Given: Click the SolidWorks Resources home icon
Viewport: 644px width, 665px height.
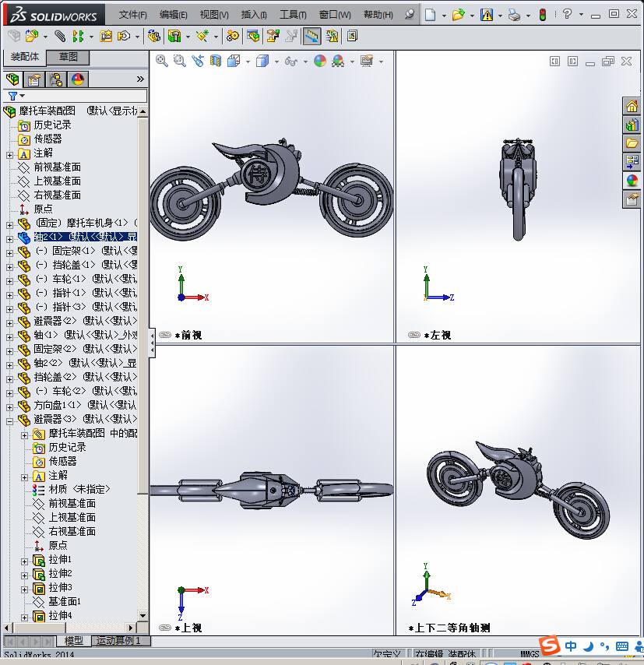Looking at the screenshot, I should coord(632,106).
